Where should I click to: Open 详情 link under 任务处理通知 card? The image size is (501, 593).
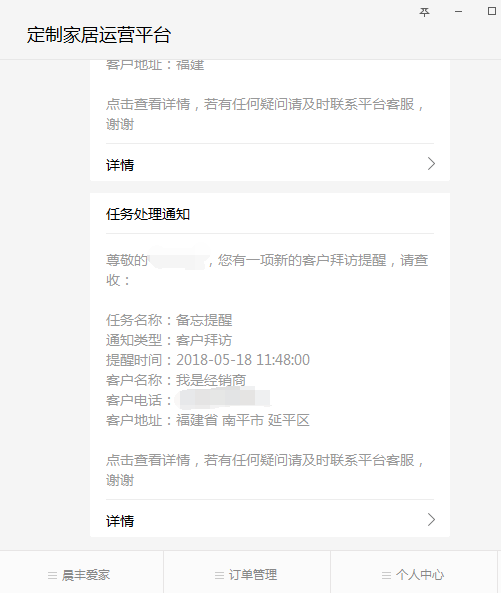tap(120, 521)
